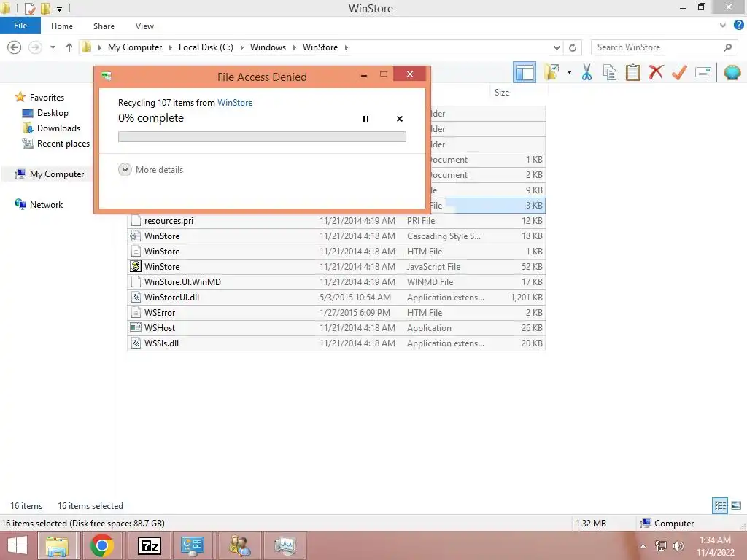Cancel the recycling operation with X
Screen dimensions: 747x560
(x=400, y=119)
